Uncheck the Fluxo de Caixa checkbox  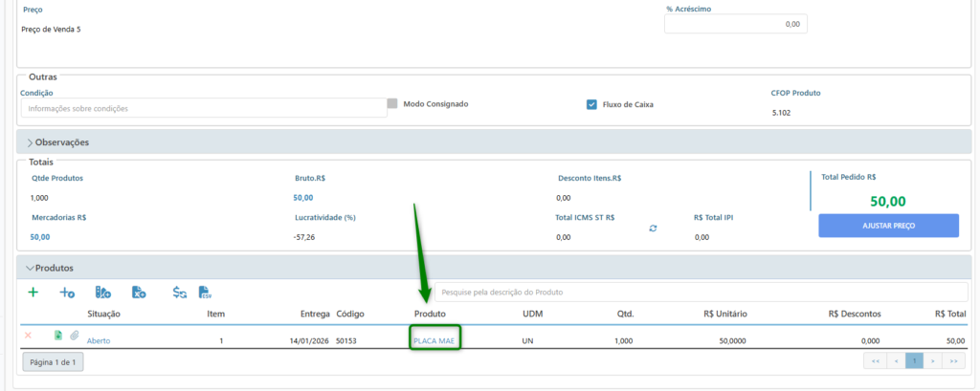pos(591,104)
